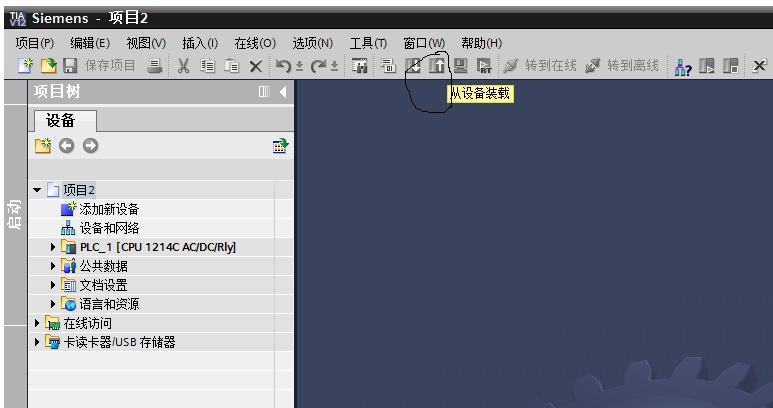Click the vertical 启动 side tab

[15, 215]
